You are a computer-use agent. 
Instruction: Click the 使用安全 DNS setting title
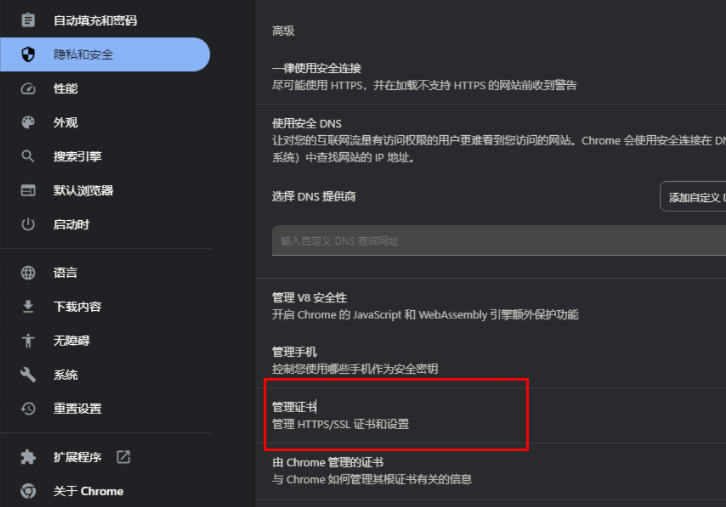click(307, 124)
